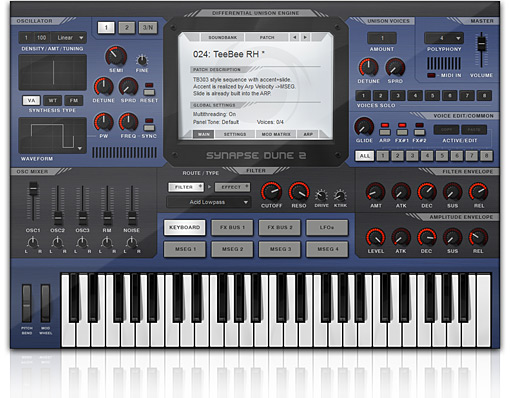The height and width of the screenshot is (398, 510).
Task: Click the OSC1 pan knob
Action: (x=33, y=242)
